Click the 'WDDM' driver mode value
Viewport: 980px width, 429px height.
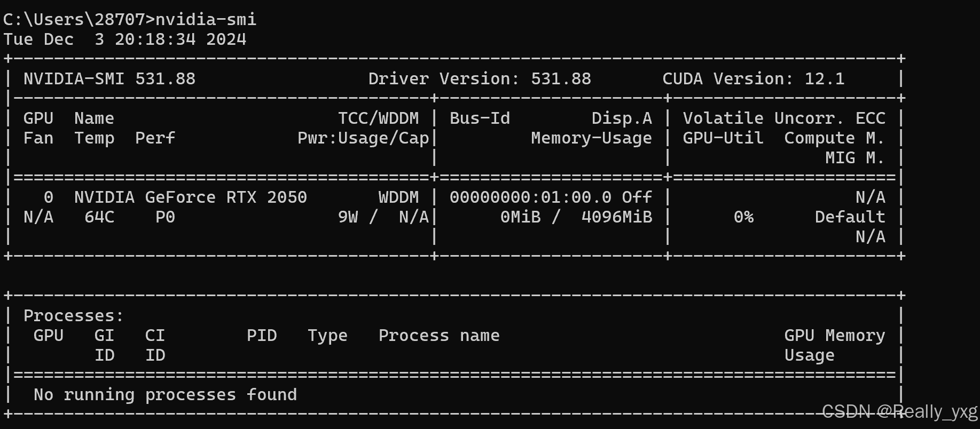pos(399,197)
